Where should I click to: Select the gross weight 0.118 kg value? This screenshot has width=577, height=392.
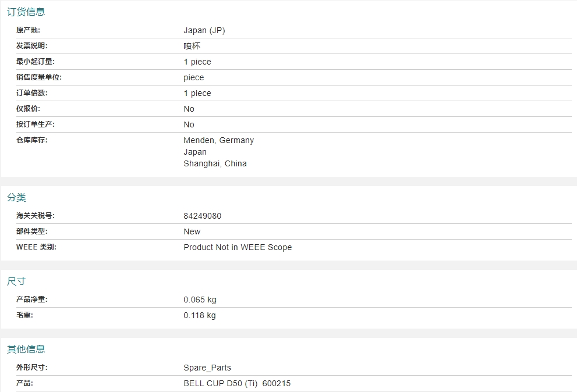tap(200, 315)
